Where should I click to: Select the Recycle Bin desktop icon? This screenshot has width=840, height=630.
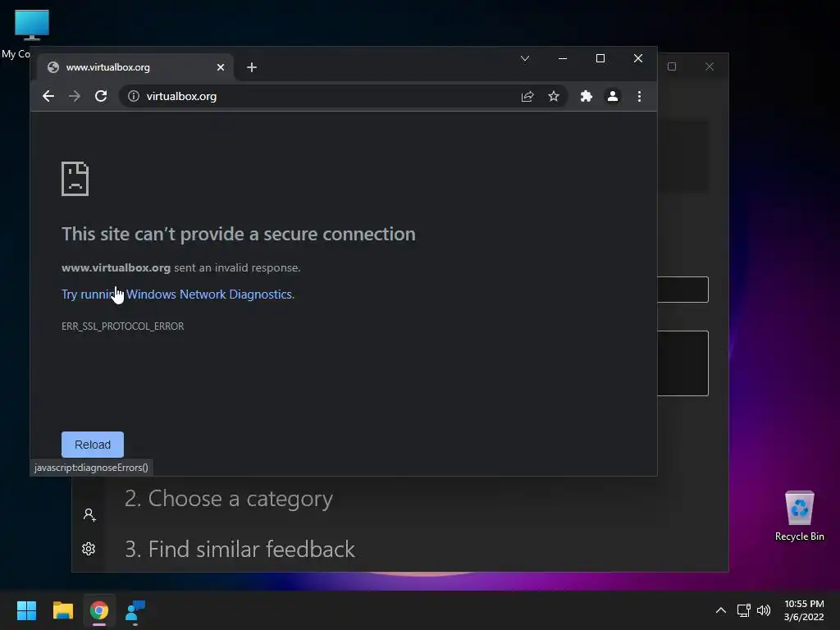pos(799,516)
